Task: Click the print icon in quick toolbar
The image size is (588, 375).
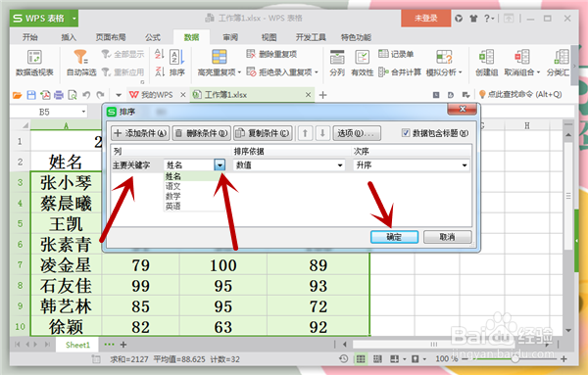Action: click(59, 95)
